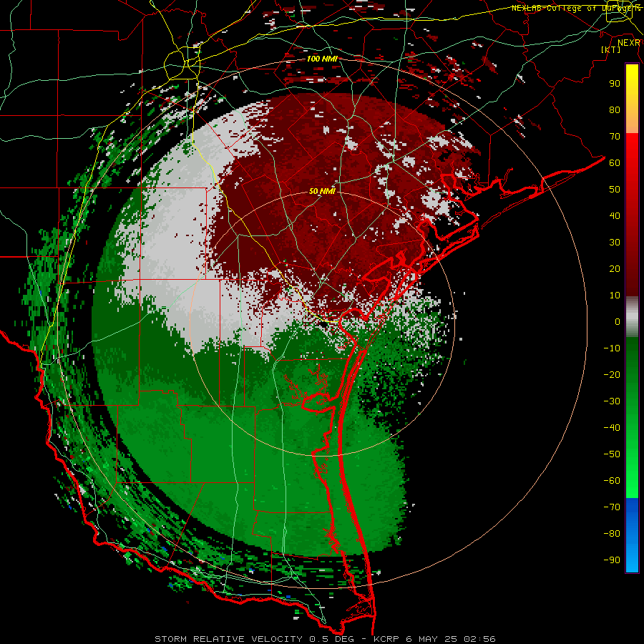Click the -40 value on color scale
This screenshot has height=644, width=644.
[612, 428]
